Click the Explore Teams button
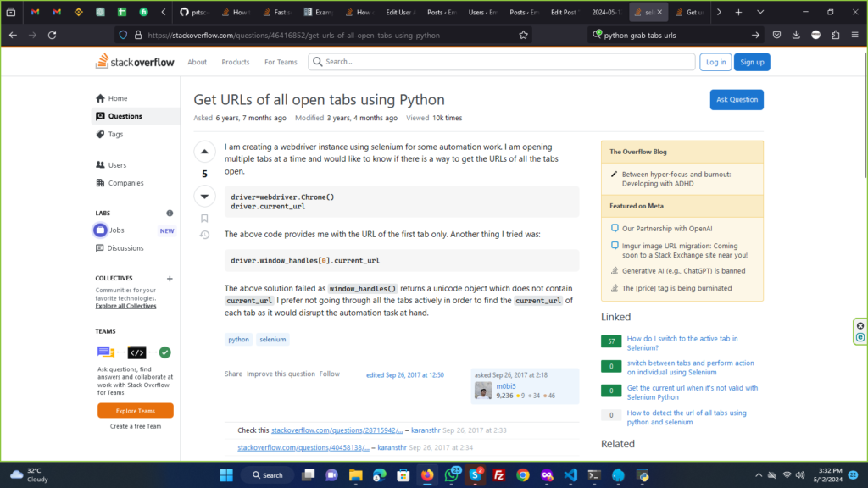The image size is (868, 488). click(136, 411)
